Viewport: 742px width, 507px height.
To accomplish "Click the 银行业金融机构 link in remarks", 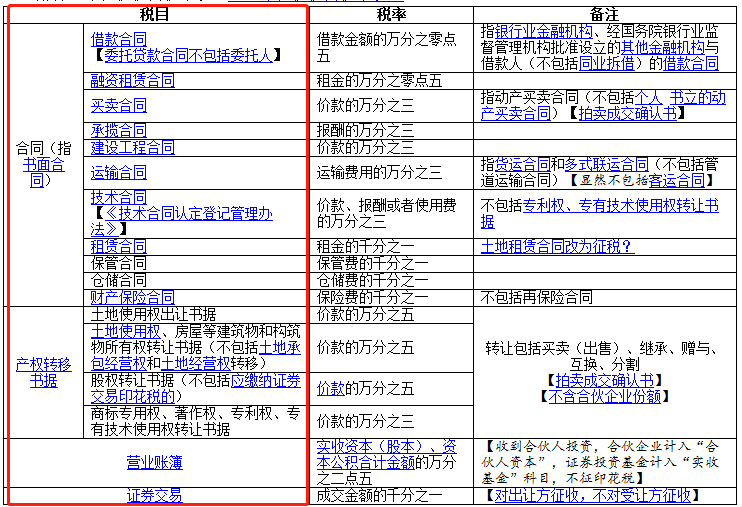I will coord(543,31).
